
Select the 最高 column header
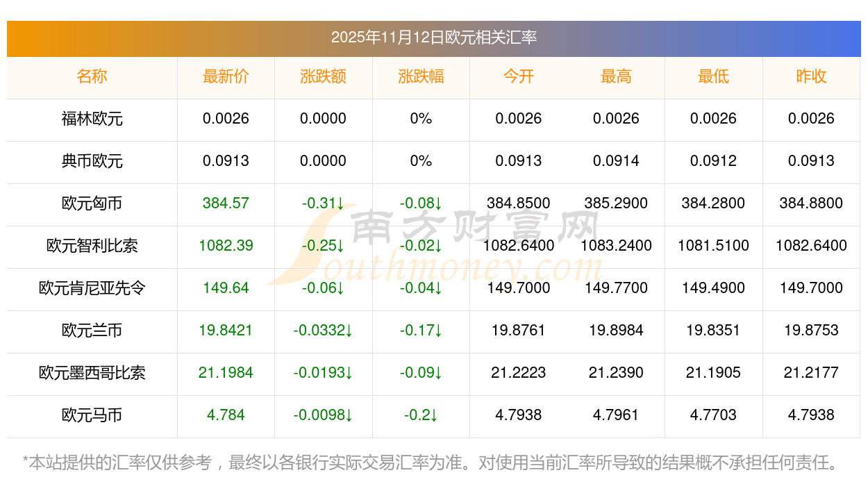(x=616, y=76)
